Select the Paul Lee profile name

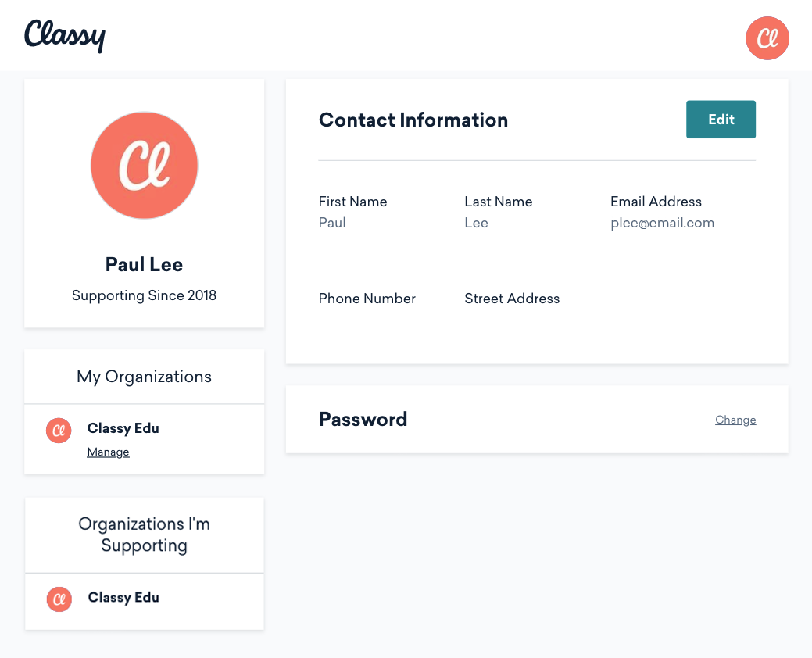pyautogui.click(x=145, y=265)
